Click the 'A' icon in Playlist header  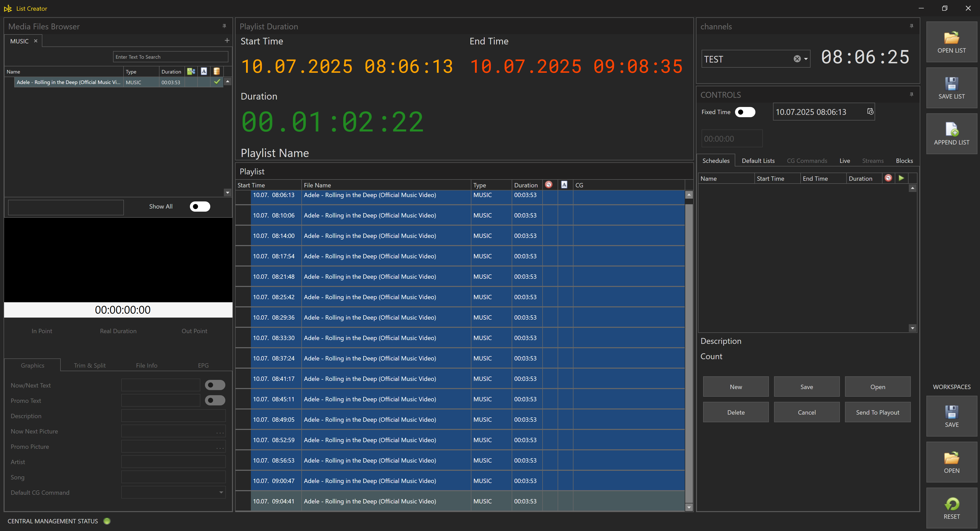[564, 185]
